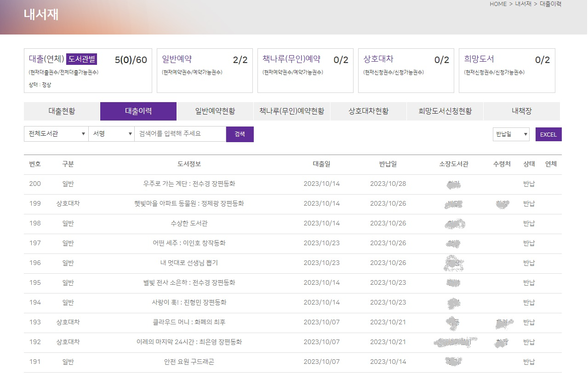
Task: Expand the 반납일 sort dropdown
Action: tap(510, 134)
